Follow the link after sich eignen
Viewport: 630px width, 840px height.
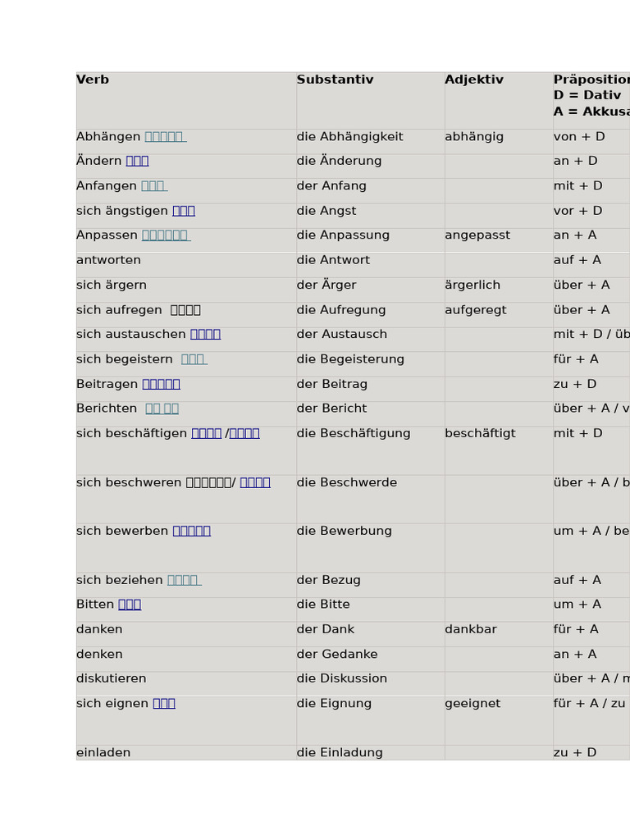164,703
